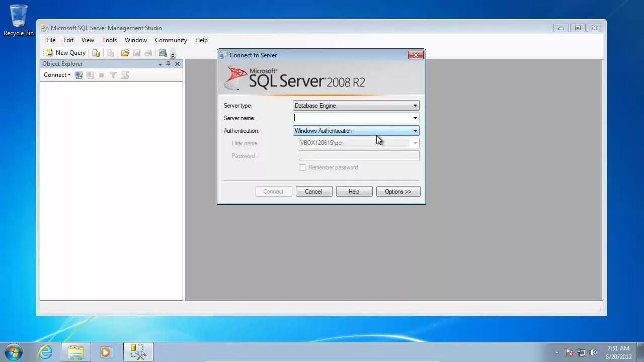Click the Help button in the dialog
This screenshot has height=362, width=644.
[x=354, y=192]
